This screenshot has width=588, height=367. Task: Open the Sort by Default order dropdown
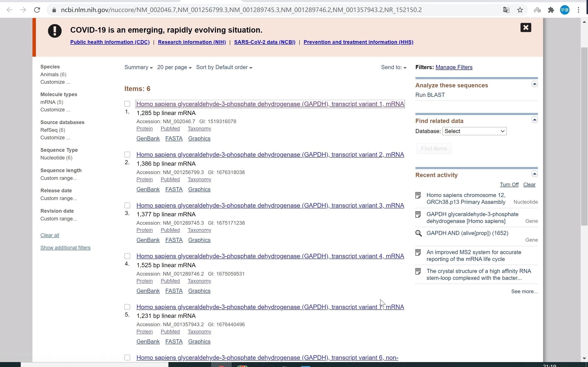coord(224,67)
